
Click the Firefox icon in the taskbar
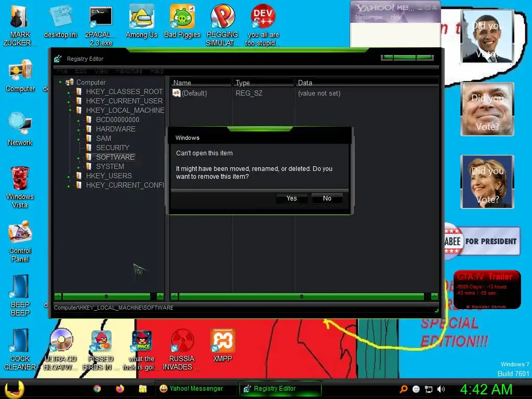120,389
